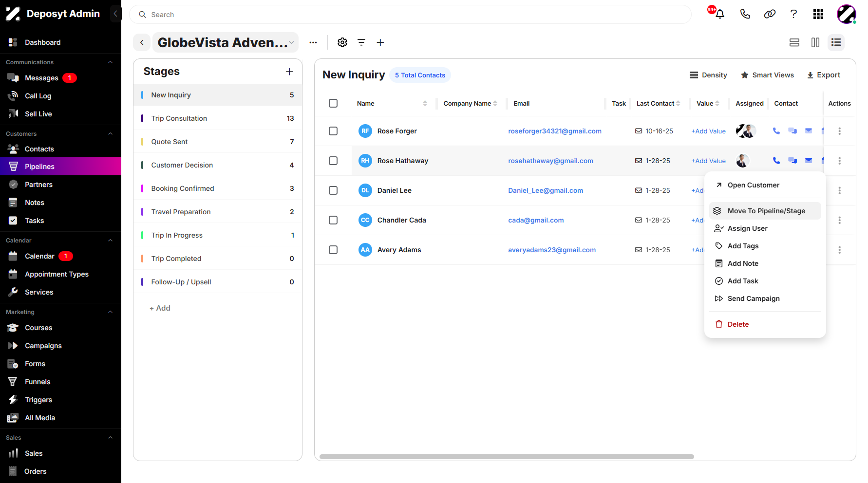Viewport: 868px width, 483px height.
Task: Select Send Campaign from context menu
Action: click(x=765, y=298)
